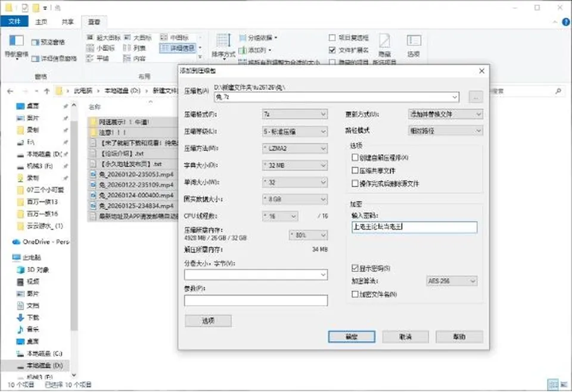Open the 压缩等级 dropdown

point(295,131)
